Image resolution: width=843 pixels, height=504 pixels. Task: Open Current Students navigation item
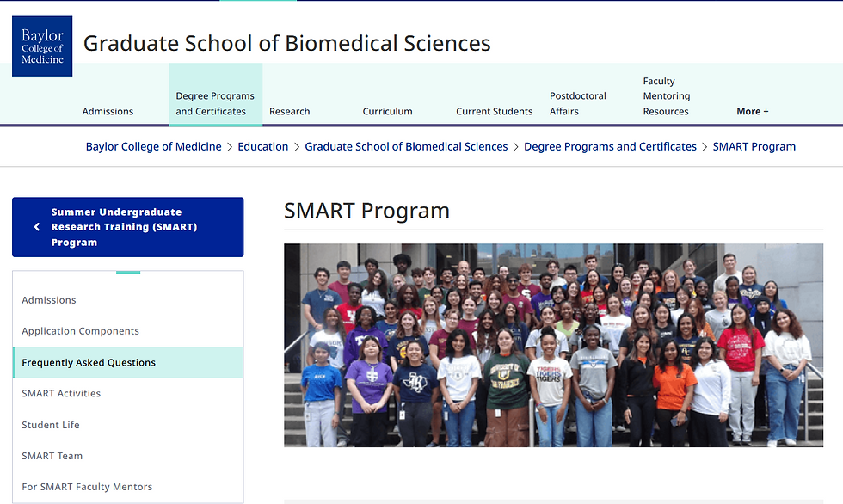coord(494,111)
